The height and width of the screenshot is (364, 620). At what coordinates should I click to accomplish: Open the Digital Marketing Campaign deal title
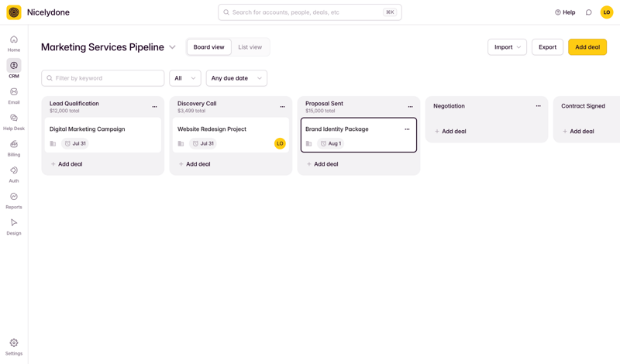pyautogui.click(x=88, y=129)
